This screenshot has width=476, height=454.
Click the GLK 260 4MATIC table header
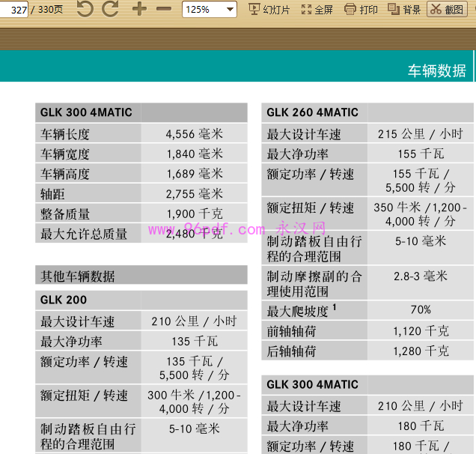pyautogui.click(x=367, y=112)
